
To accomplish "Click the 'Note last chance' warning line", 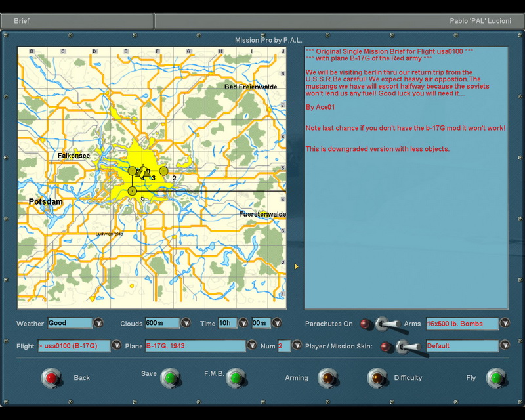I will pyautogui.click(x=406, y=128).
